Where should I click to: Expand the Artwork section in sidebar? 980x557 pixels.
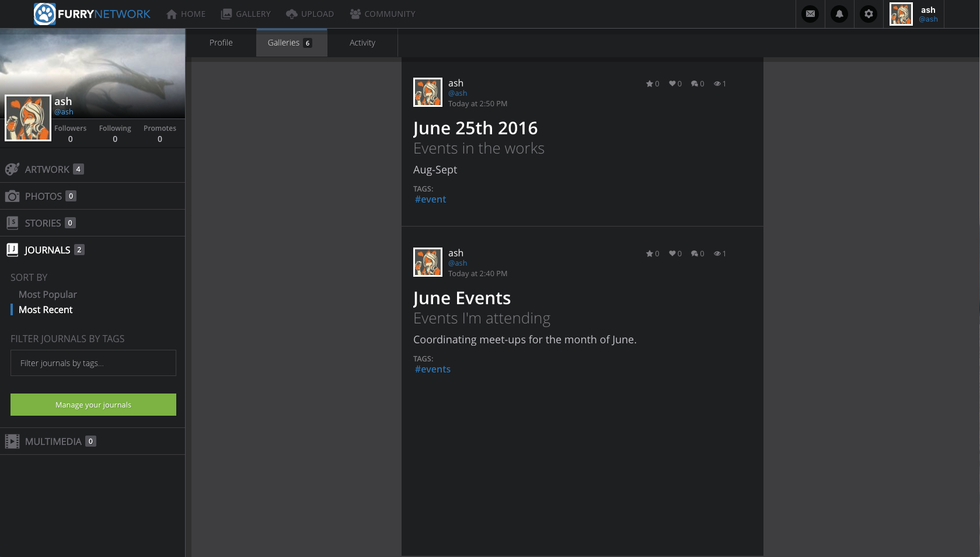[47, 169]
